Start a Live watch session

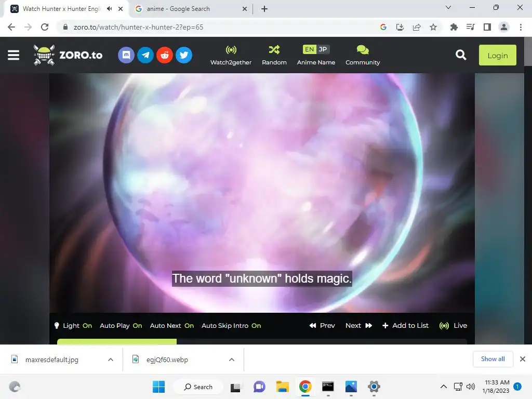453,326
